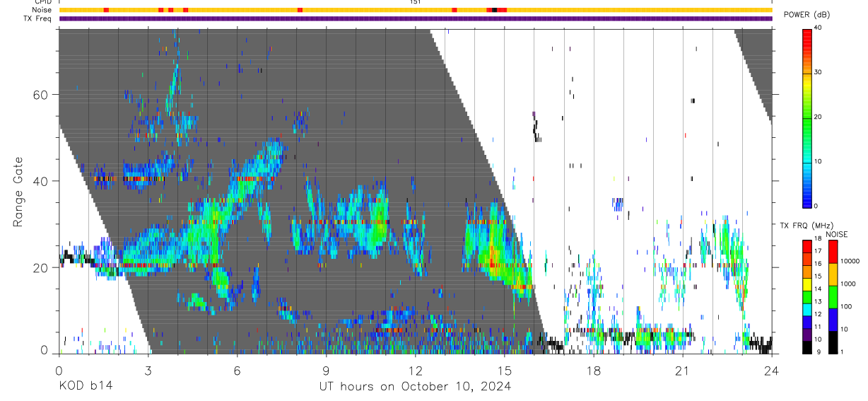Viewport: 868px width, 401px height.
Task: Click the '20' tick on the POWER scale
Action: (x=819, y=117)
